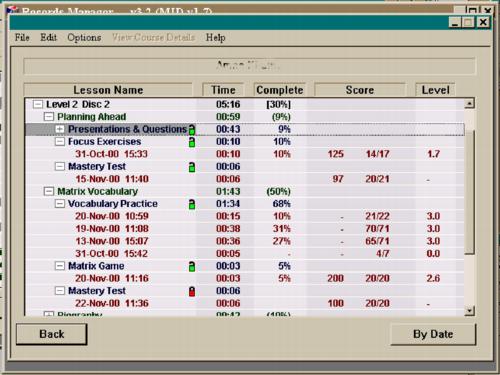Viewport: 500px width, 375px height.
Task: Close the inner records window
Action: [x=483, y=22]
